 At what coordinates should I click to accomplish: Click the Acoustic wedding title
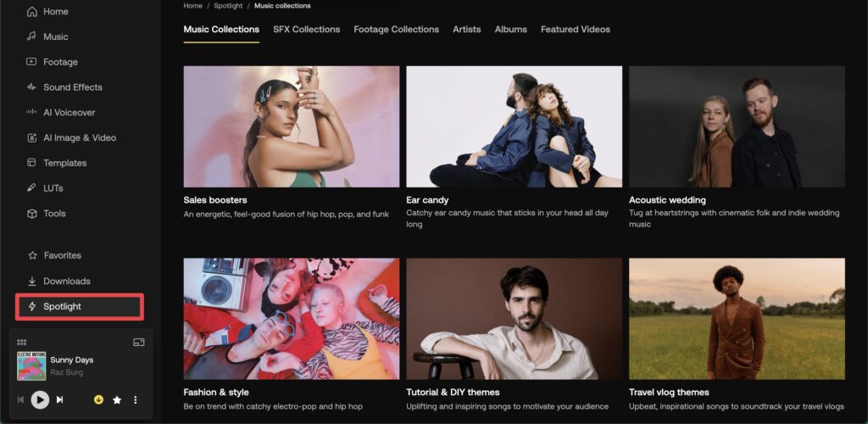(668, 200)
